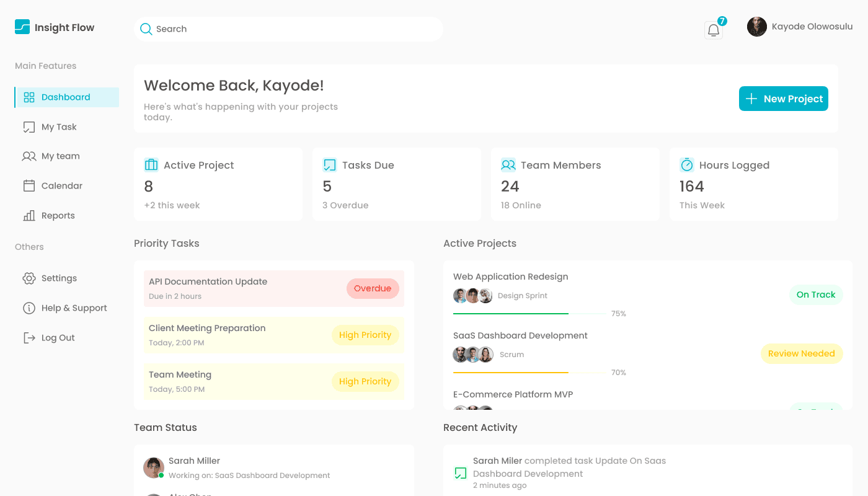The image size is (868, 496).
Task: Open the notifications bell icon
Action: 714,30
